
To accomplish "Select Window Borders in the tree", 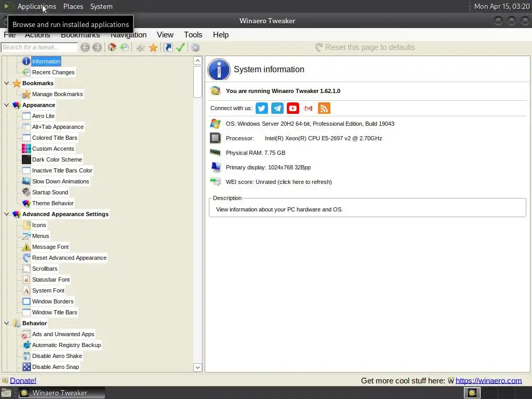I will (52, 301).
